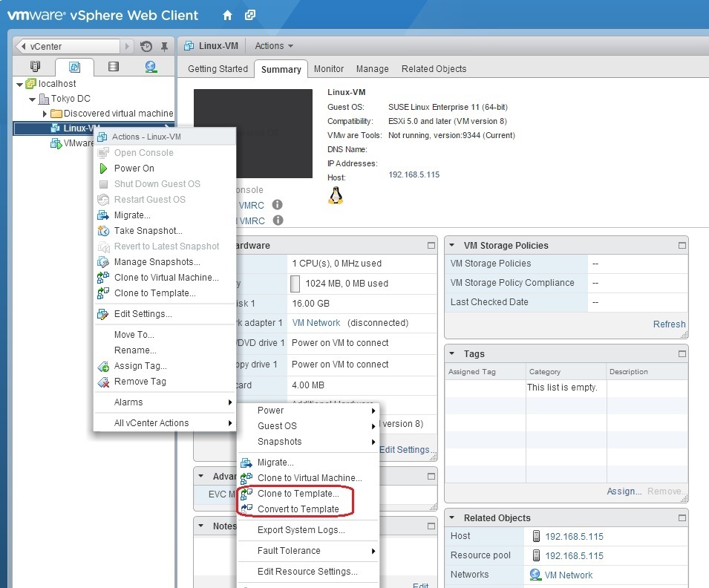Select Edit Resource Settings

[x=307, y=571]
